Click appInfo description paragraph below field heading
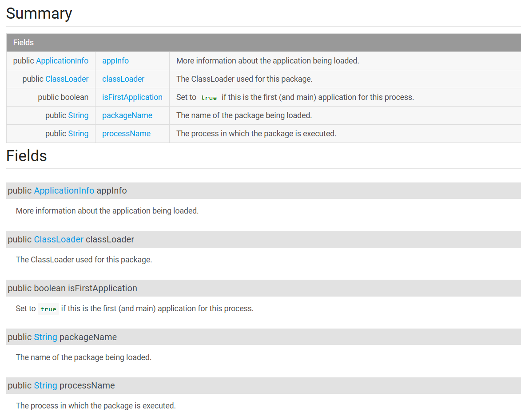Screen dimensions: 521x420 [107, 211]
